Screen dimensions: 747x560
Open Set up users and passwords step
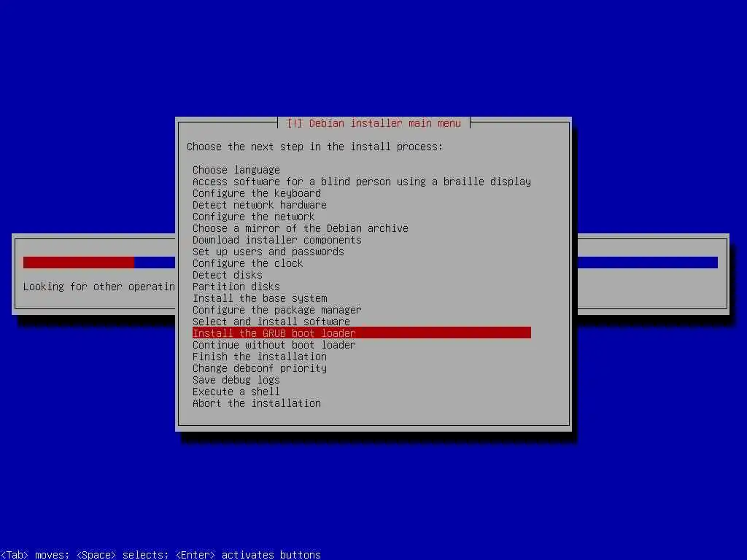point(268,252)
